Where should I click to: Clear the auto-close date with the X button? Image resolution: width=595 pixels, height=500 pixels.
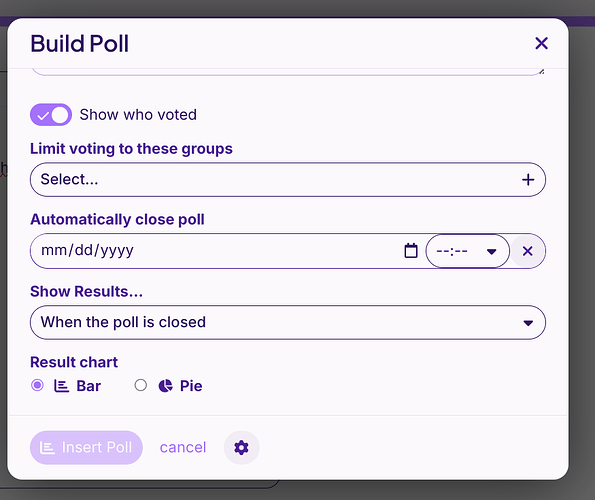(527, 251)
